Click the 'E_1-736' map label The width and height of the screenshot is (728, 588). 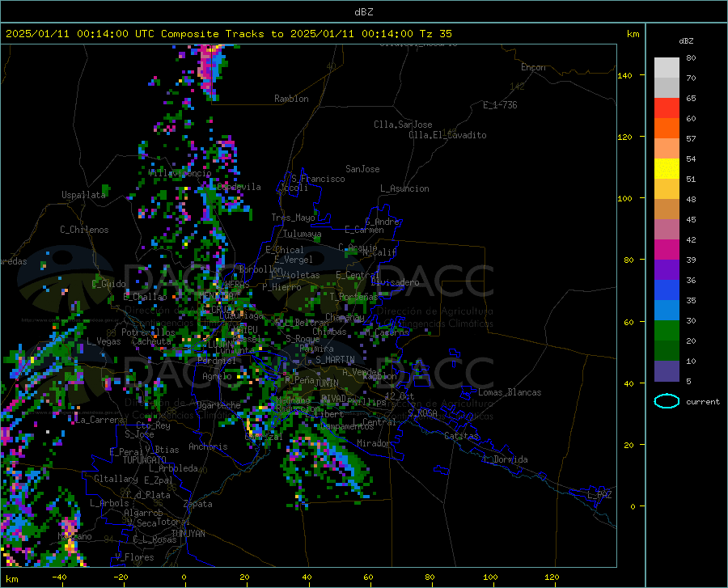click(500, 105)
